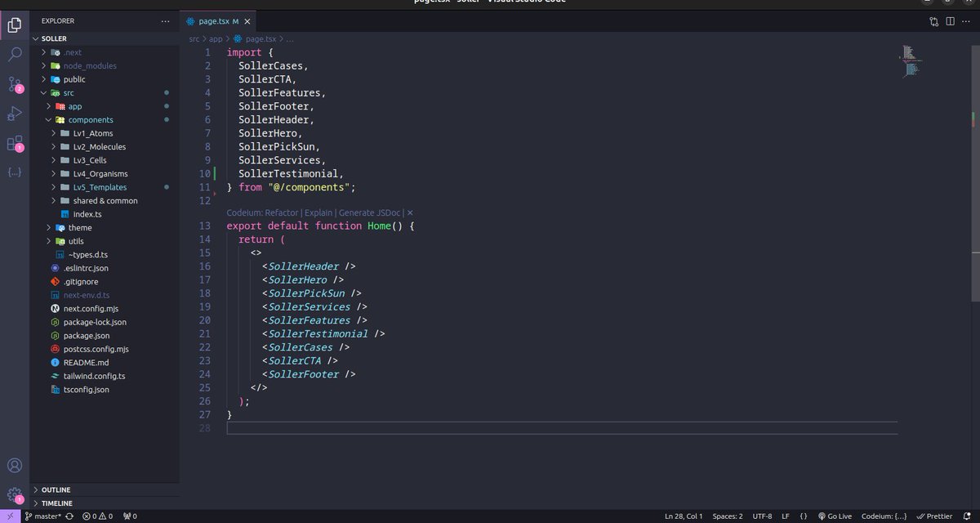
Task: Click Codeium status bar entry
Action: pyautogui.click(x=884, y=516)
